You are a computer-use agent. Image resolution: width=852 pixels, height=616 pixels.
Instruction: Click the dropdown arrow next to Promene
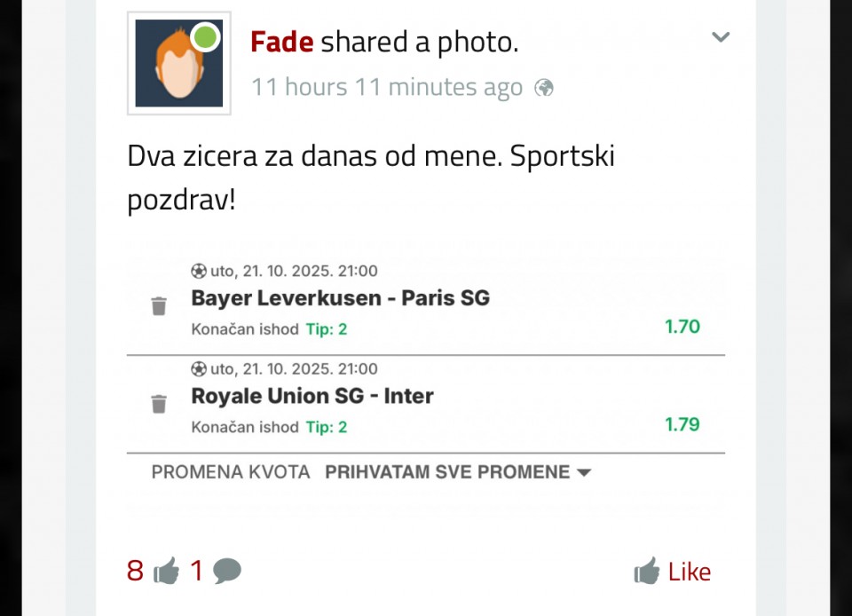point(584,472)
